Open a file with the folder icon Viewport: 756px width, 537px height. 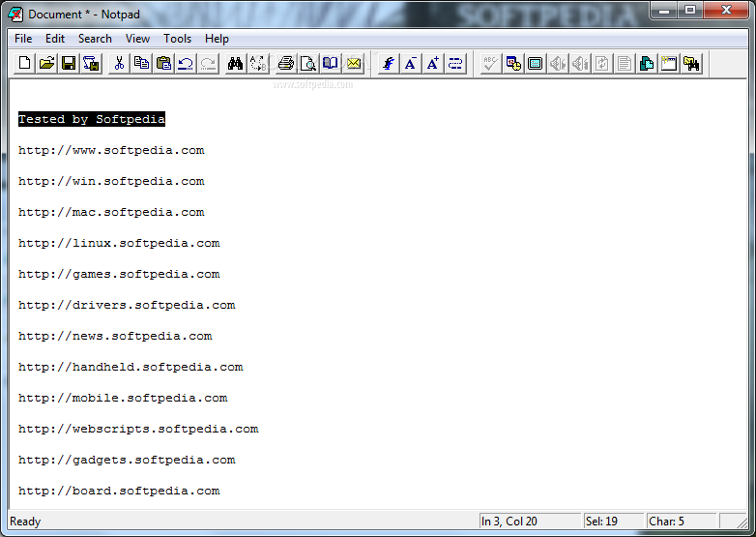tap(46, 63)
